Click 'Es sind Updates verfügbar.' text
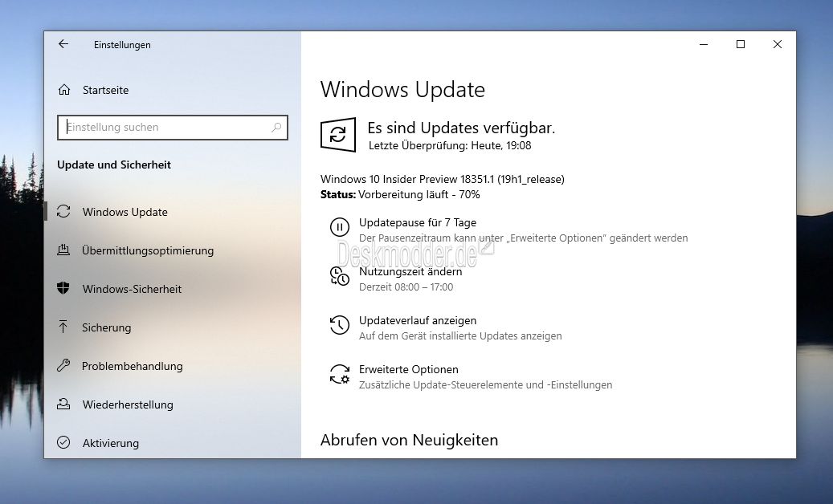Image resolution: width=833 pixels, height=504 pixels. (461, 128)
